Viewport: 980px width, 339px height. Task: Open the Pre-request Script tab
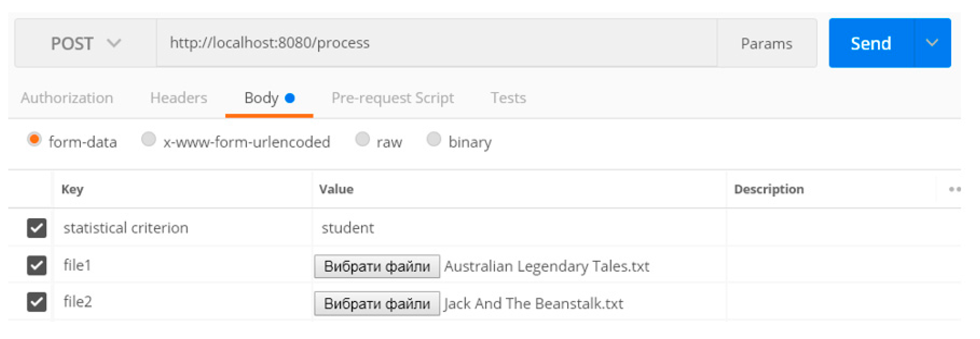(x=392, y=98)
